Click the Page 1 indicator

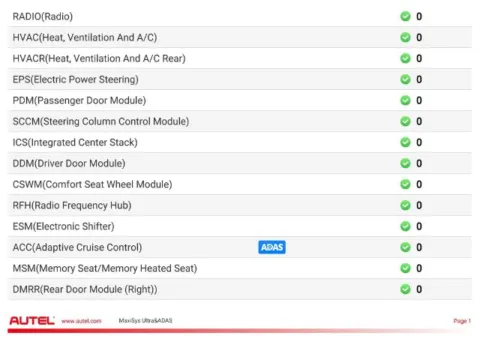[x=462, y=321]
